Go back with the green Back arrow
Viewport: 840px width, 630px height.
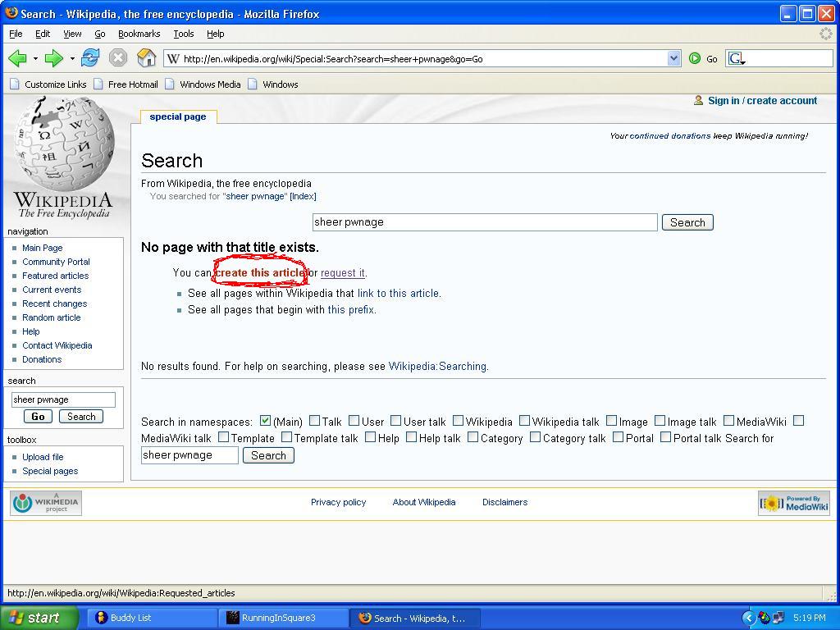click(18, 58)
